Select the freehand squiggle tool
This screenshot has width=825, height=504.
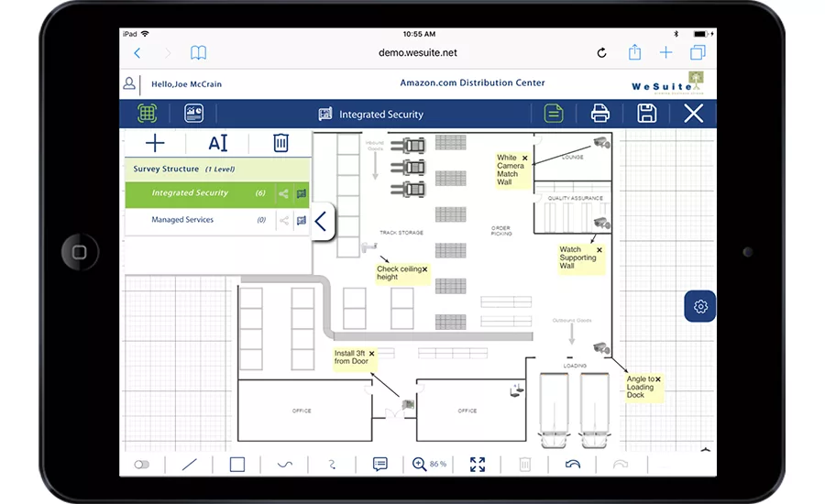(332, 465)
